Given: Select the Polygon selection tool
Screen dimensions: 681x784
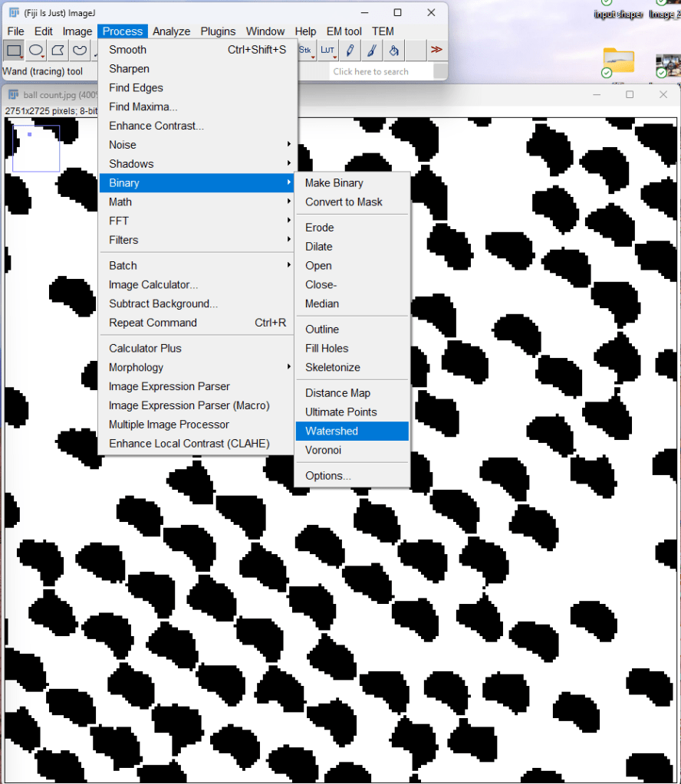Looking at the screenshot, I should tap(58, 51).
